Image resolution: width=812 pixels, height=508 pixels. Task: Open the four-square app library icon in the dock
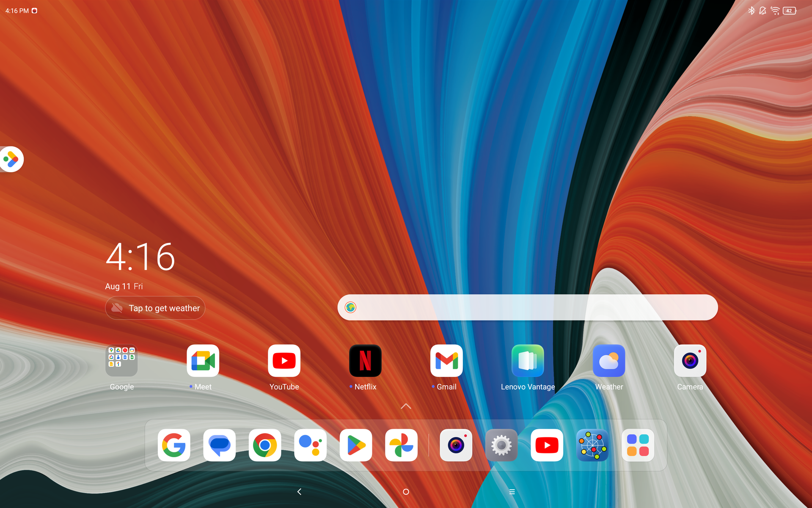[x=638, y=445]
